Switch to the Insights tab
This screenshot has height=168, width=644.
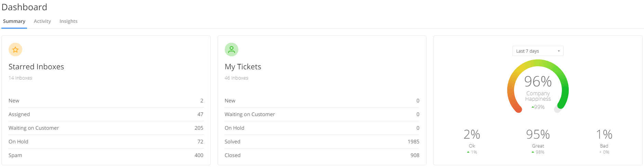tap(68, 21)
